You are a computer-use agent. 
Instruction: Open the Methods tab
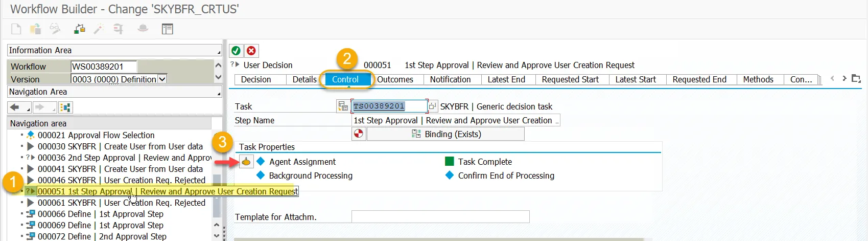758,79
